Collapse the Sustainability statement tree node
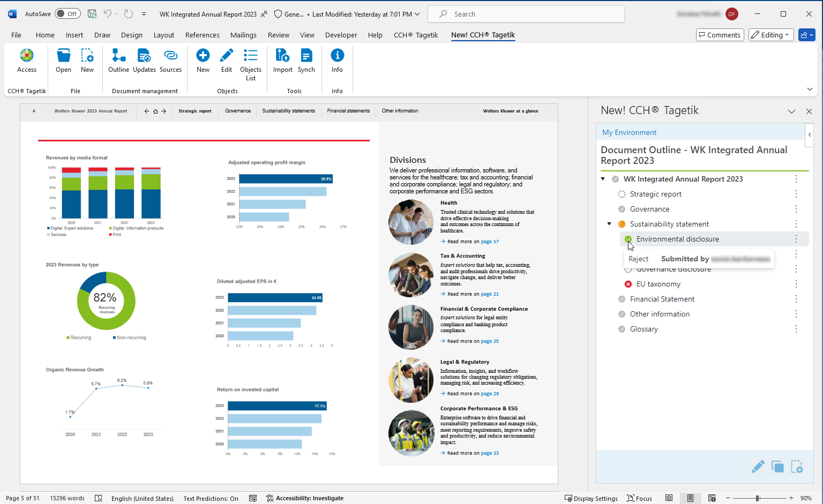The height and width of the screenshot is (504, 823). pos(609,224)
